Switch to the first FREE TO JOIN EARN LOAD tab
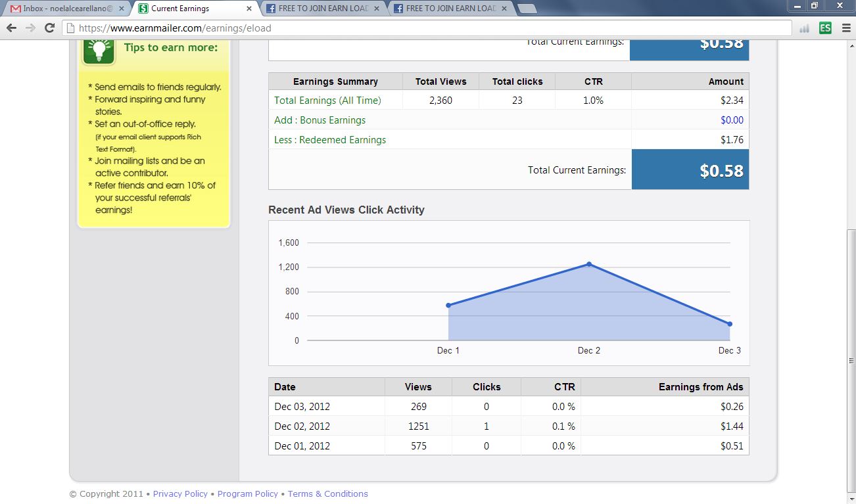Viewport: 856px width, 504px height. tap(323, 9)
